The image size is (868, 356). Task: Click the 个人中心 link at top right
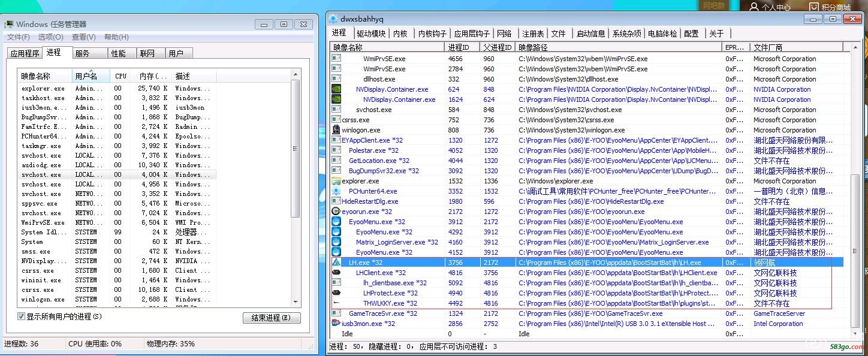pyautogui.click(x=770, y=7)
